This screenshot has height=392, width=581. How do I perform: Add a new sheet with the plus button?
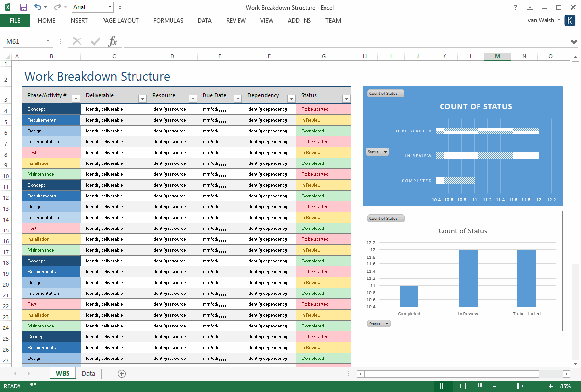(121, 373)
